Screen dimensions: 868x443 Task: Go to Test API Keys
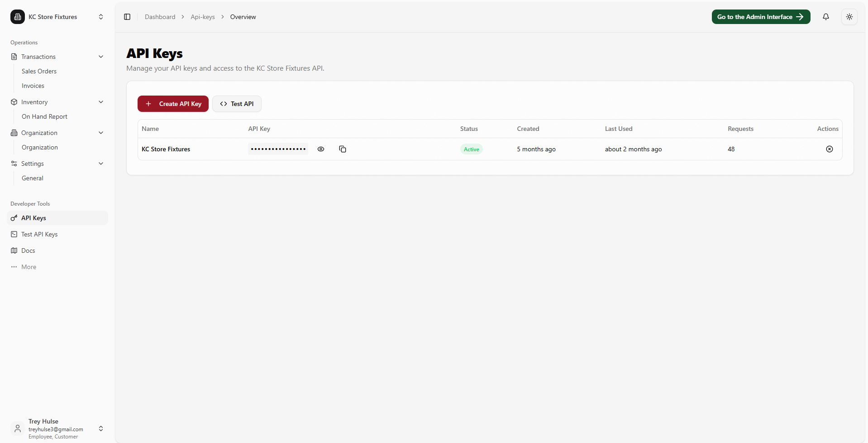(39, 234)
